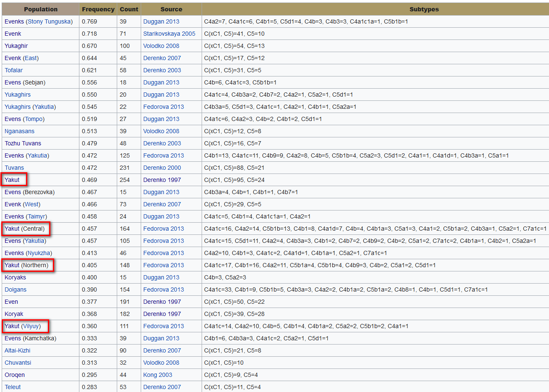Select the count value 191
This screenshot has height=392, width=549.
click(125, 302)
